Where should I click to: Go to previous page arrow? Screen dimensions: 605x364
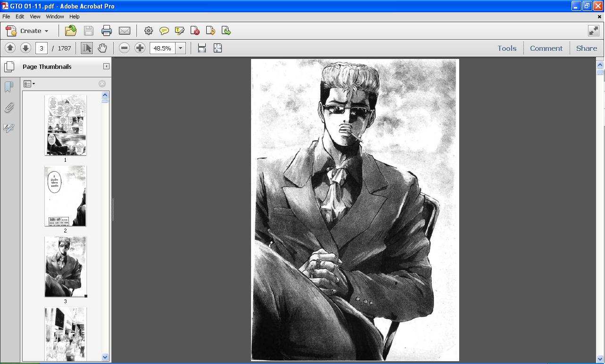[x=10, y=48]
